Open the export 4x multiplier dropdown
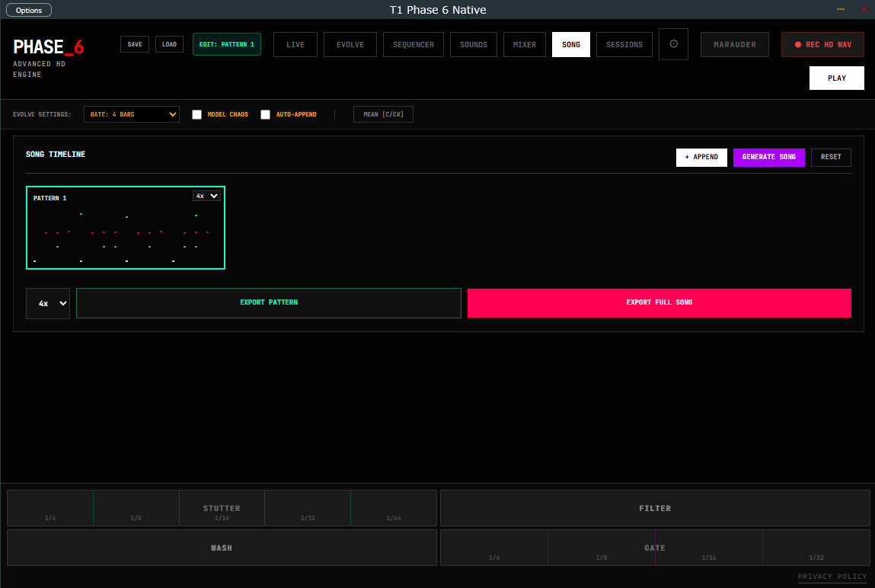This screenshot has width=875, height=588. (x=48, y=303)
